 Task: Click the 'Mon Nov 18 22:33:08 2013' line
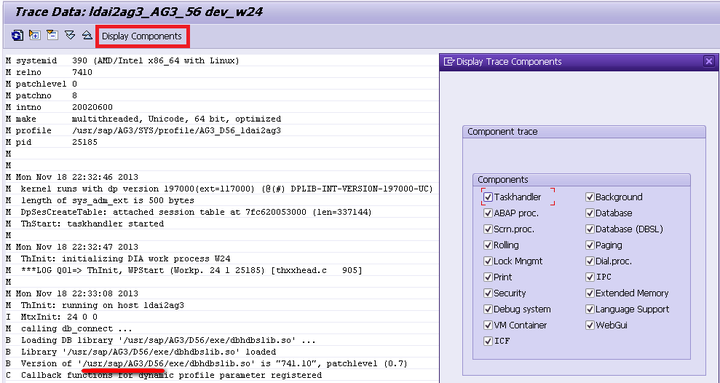pos(72,294)
